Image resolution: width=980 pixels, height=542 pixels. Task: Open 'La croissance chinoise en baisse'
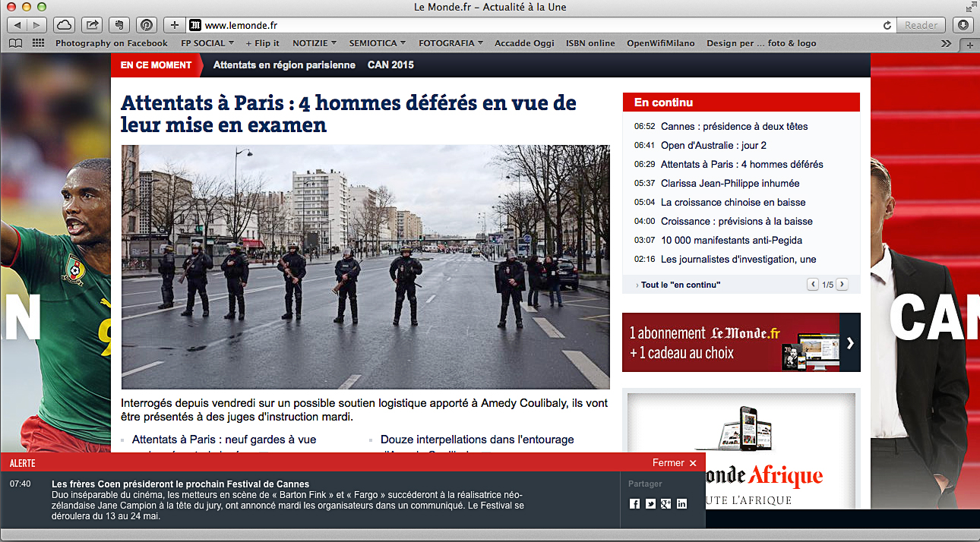pos(733,202)
